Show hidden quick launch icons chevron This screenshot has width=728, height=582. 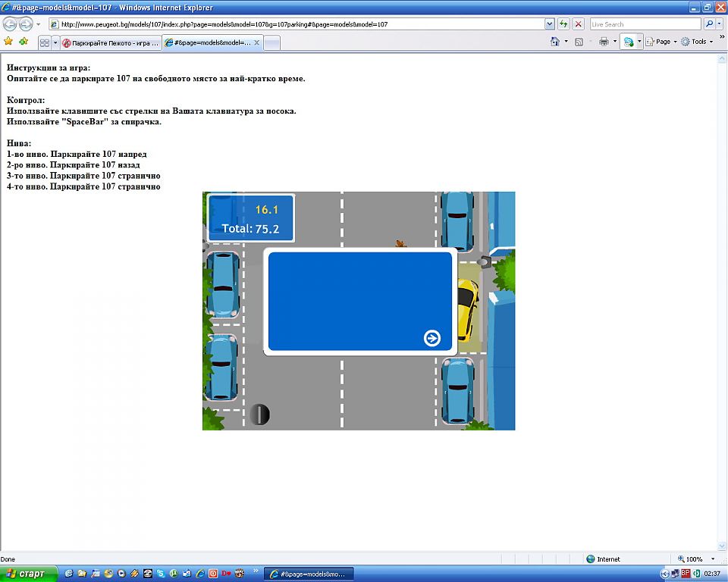click(x=256, y=570)
